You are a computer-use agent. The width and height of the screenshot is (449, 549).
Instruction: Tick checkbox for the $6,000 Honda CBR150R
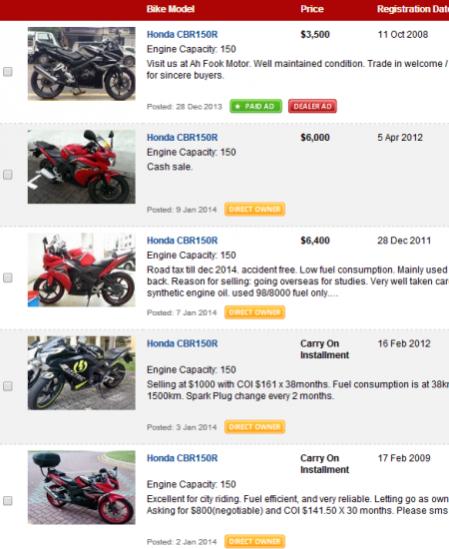(x=8, y=175)
